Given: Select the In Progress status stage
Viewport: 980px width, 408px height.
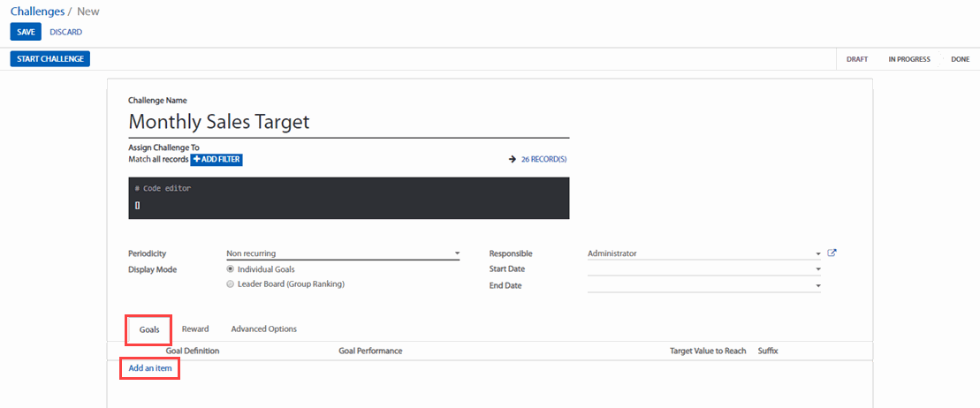Looking at the screenshot, I should point(909,59).
